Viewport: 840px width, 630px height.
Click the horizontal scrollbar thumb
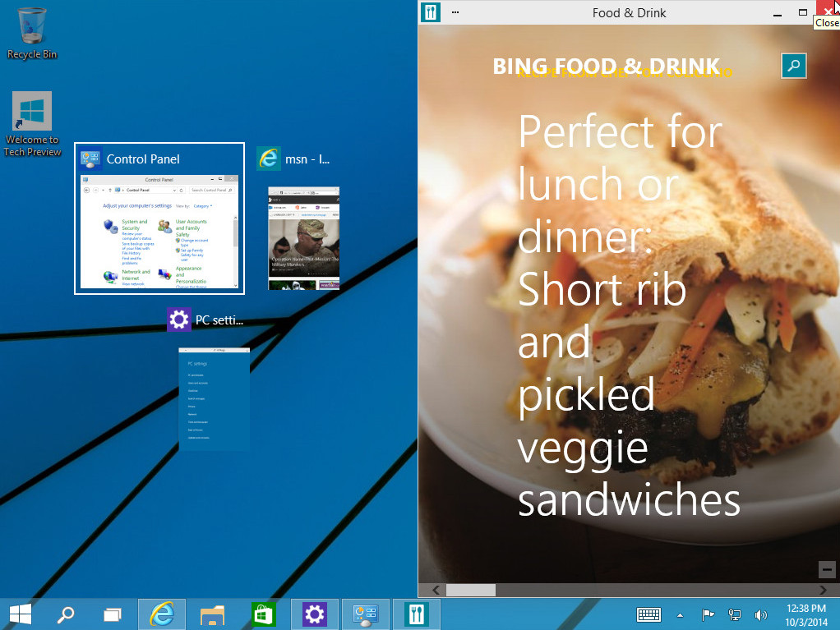coord(471,590)
